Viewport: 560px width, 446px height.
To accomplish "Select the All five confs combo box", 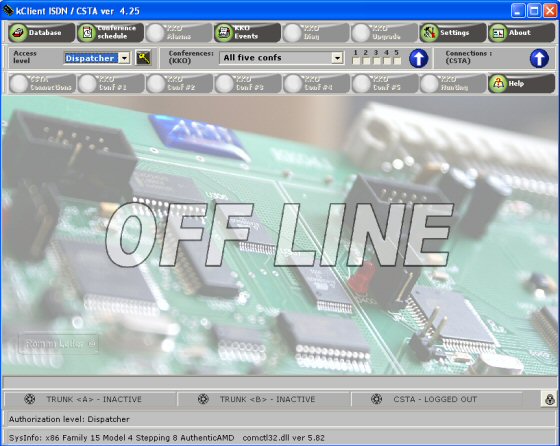I will click(281, 58).
